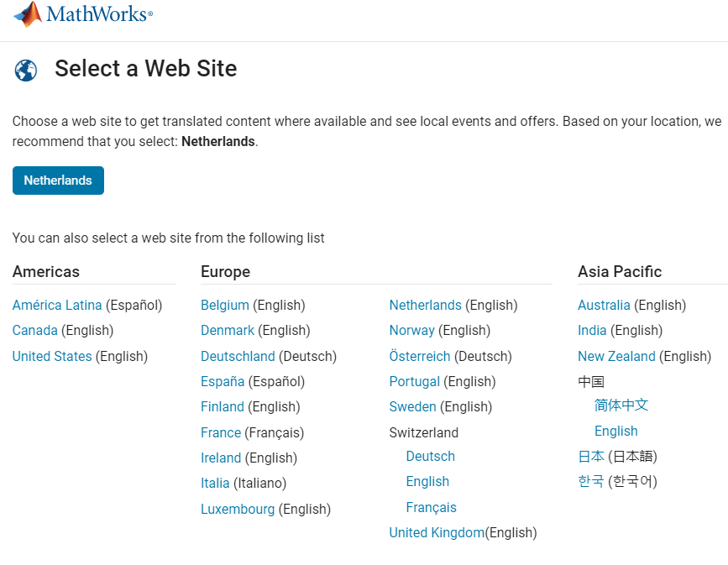Open the United Kingdom English site
The height and width of the screenshot is (565, 728).
(x=436, y=532)
